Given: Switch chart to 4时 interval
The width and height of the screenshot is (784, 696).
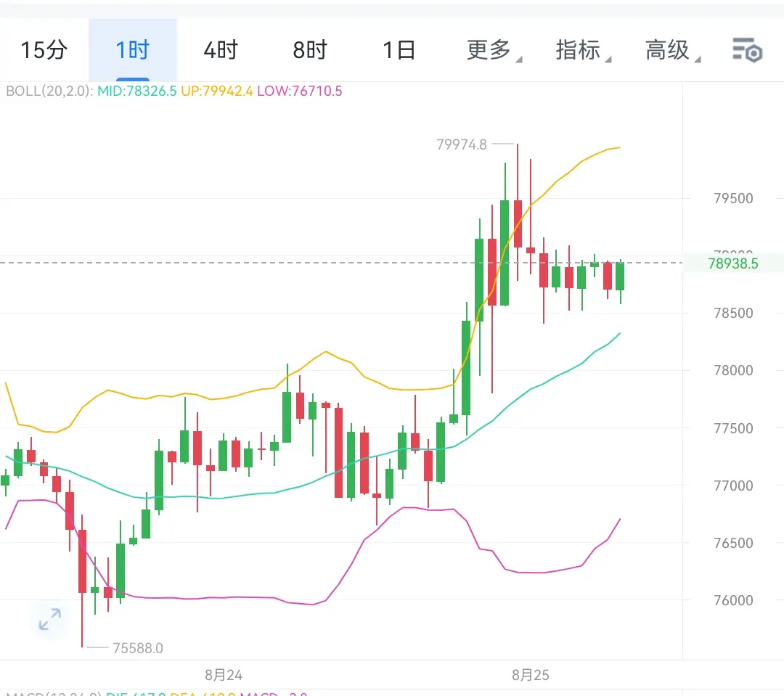Looking at the screenshot, I should [221, 50].
